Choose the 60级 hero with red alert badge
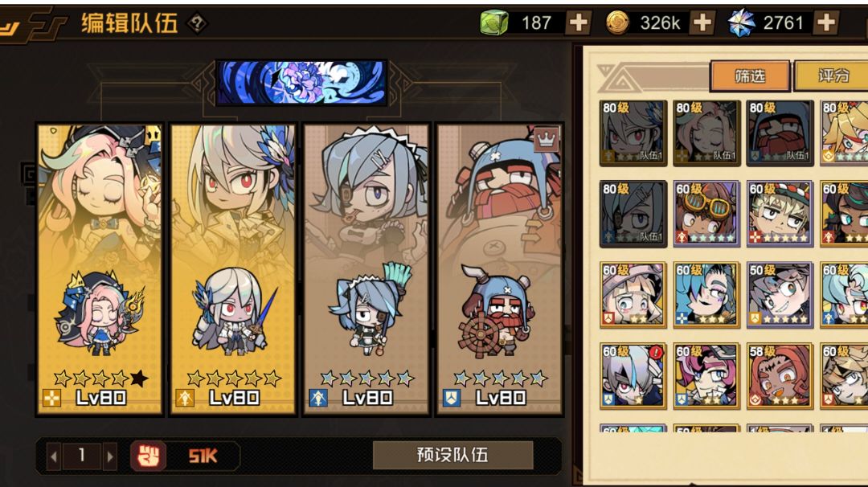Image resolution: width=868 pixels, height=487 pixels. pos(633,376)
